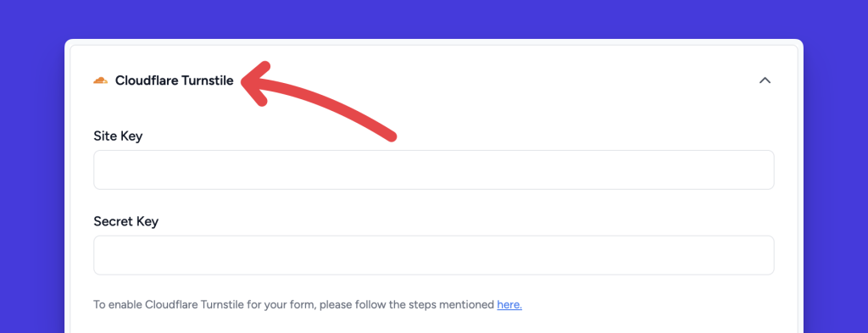
Task: Collapse the Cloudflare Turnstile section chevron
Action: click(x=765, y=80)
